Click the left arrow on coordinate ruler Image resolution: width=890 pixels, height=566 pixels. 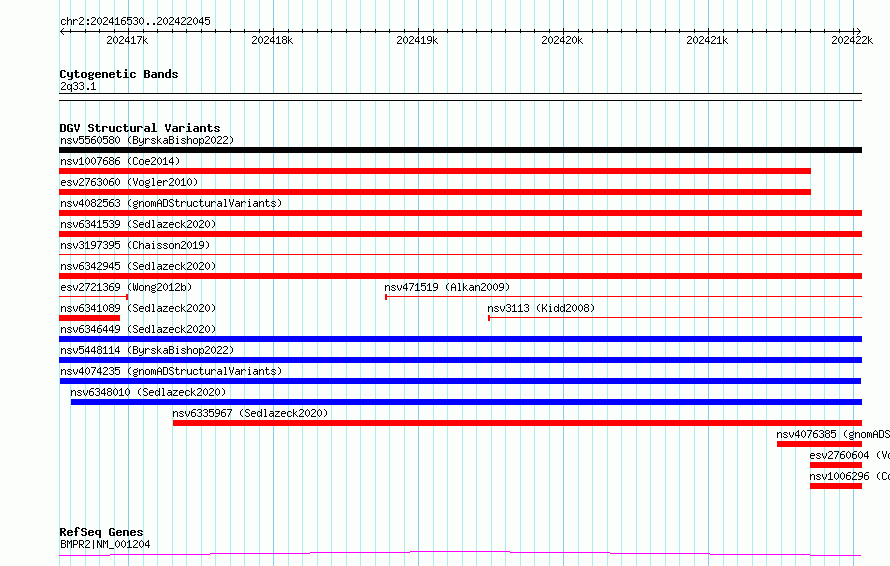[x=63, y=31]
